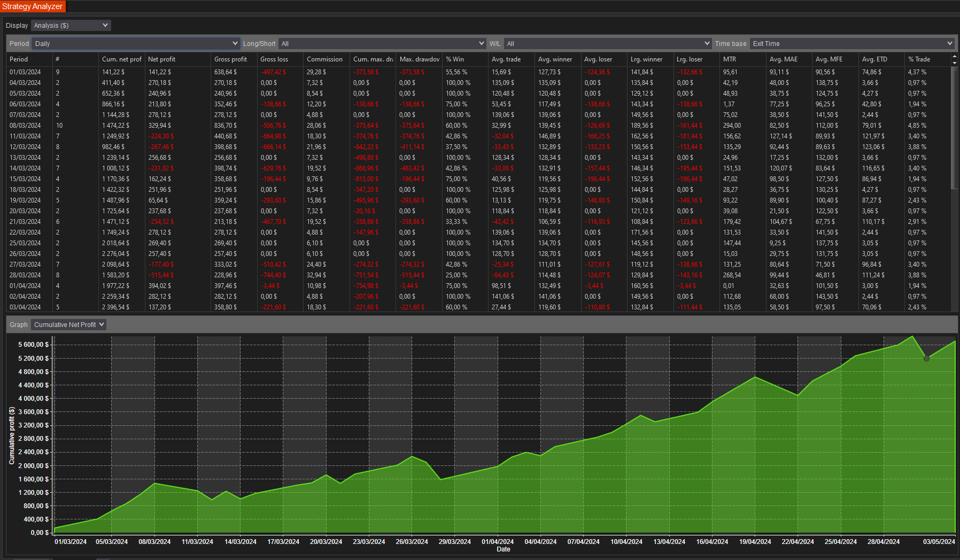Select the Strategy Analyzer tab
960x560 pixels.
[33, 6]
